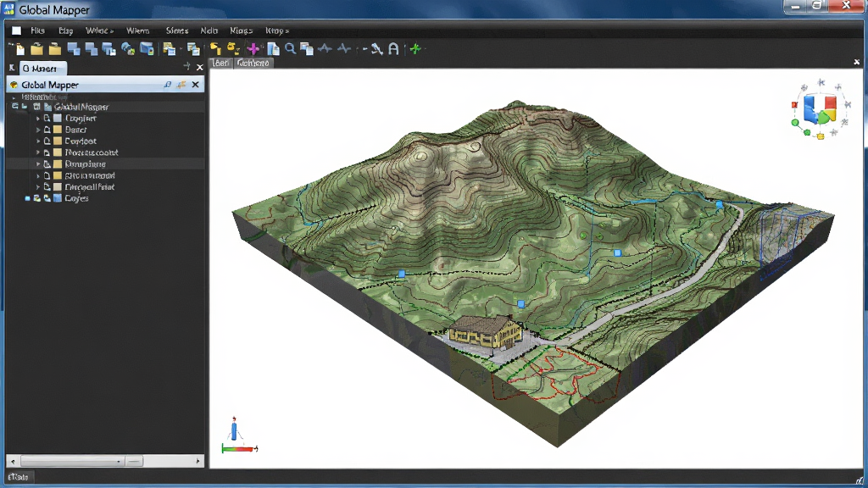Image resolution: width=868 pixels, height=488 pixels.
Task: Click the orange settings icon in panel header
Action: coord(181,85)
